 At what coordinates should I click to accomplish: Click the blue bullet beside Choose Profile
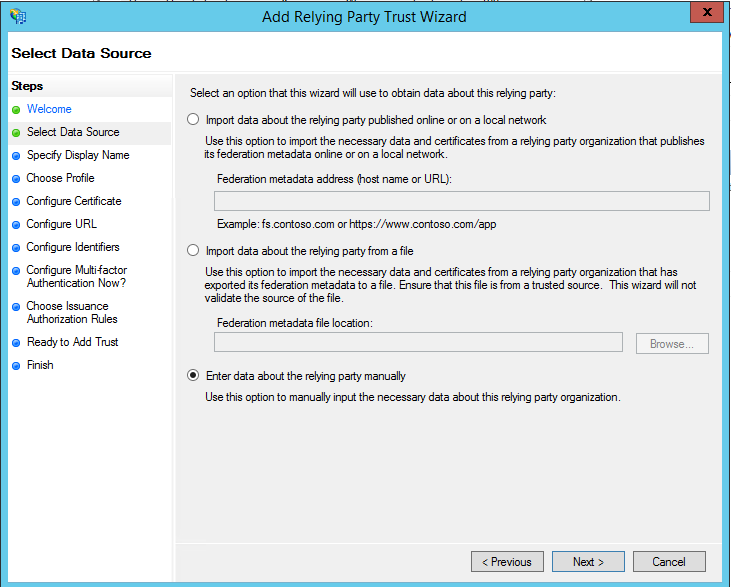(x=16, y=179)
